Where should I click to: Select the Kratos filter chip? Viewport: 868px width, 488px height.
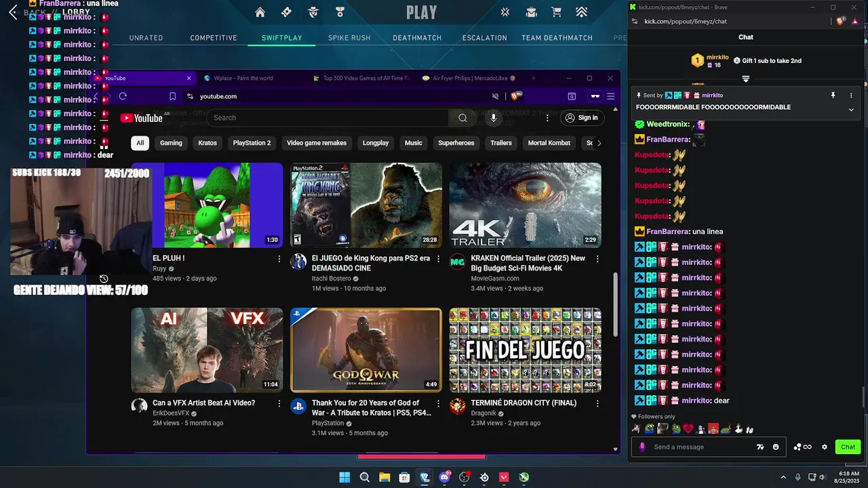pyautogui.click(x=208, y=143)
